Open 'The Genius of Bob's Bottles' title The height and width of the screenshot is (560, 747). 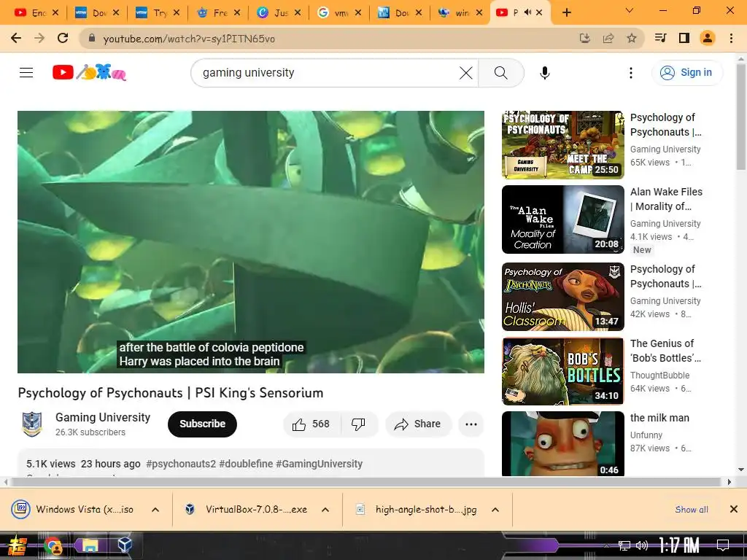[665, 351]
